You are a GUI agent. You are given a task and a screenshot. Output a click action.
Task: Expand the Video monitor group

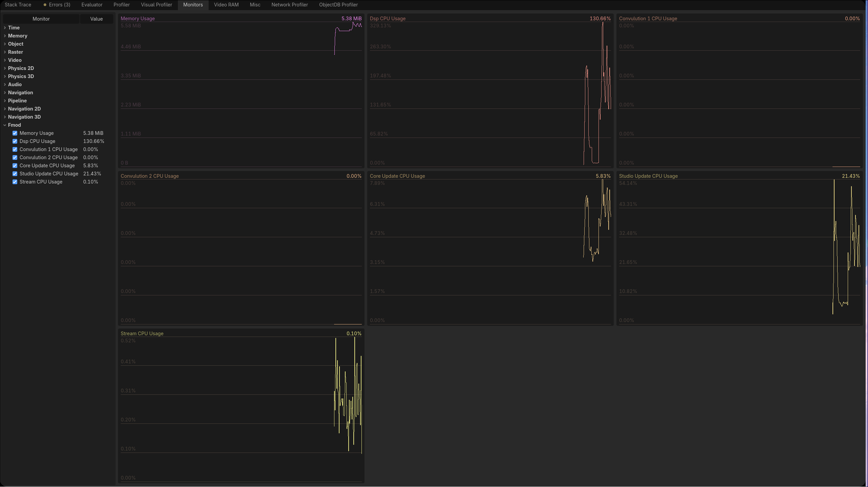[x=5, y=60]
